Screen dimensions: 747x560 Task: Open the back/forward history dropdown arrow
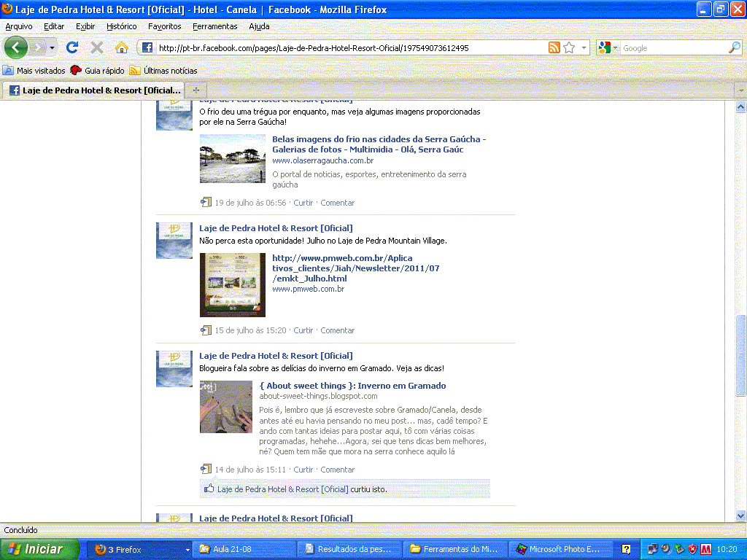tap(52, 47)
